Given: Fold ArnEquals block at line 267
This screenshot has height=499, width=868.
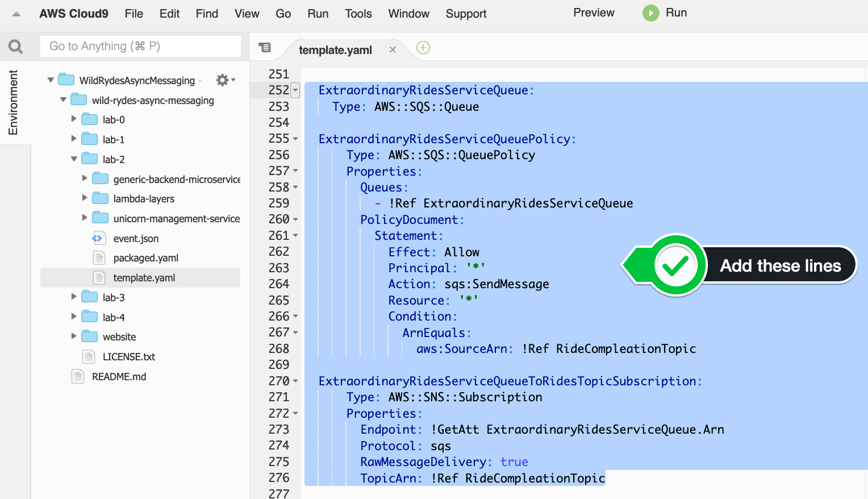Looking at the screenshot, I should 295,332.
